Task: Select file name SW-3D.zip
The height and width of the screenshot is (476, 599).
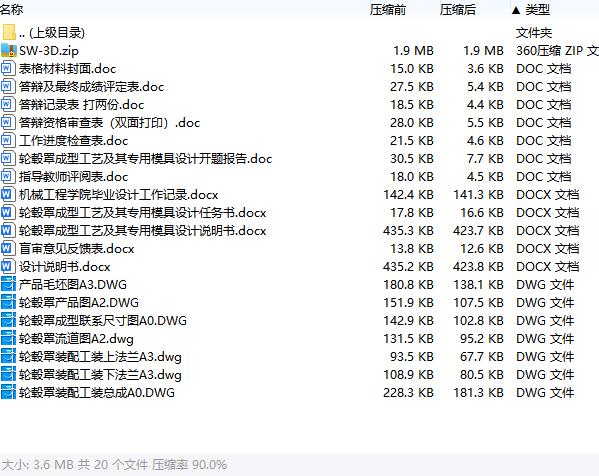Action: click(49, 50)
